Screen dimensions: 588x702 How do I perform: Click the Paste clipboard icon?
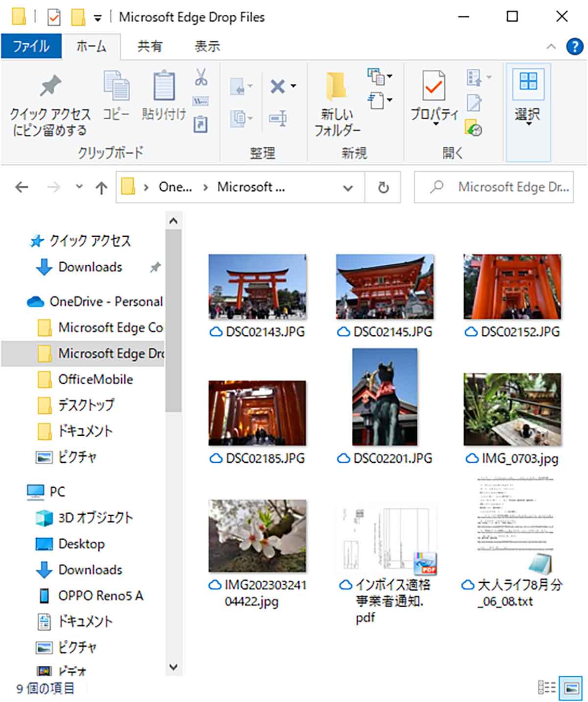[164, 87]
